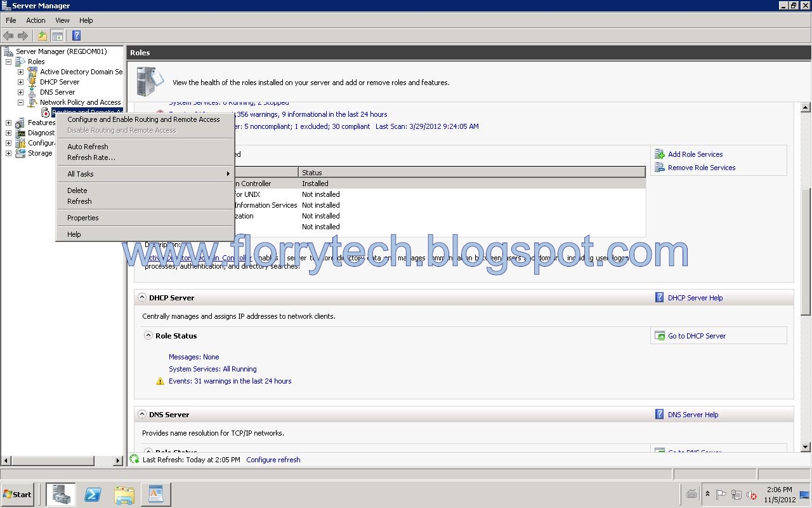Viewport: 812px width, 508px height.
Task: Select Refresh Rate... in the context menu
Action: [x=144, y=157]
